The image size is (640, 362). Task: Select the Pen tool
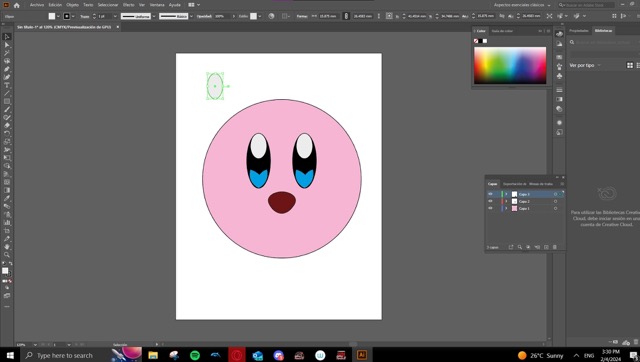[x=7, y=69]
